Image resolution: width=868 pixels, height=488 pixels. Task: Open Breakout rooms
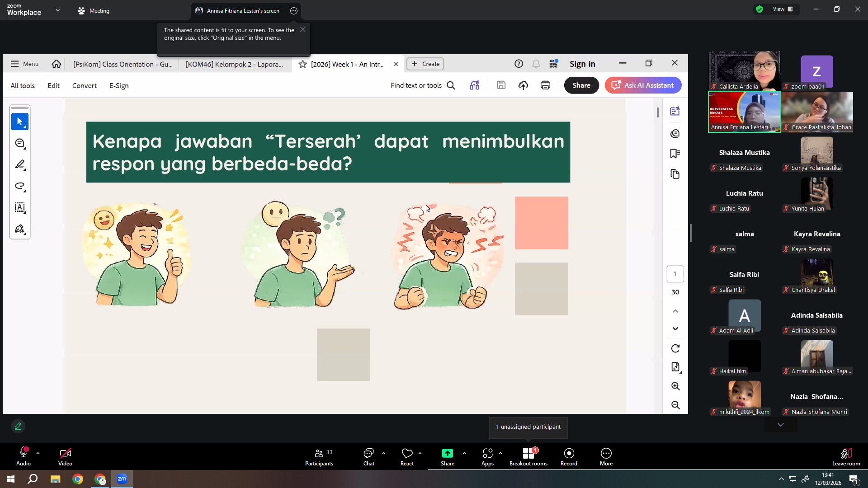pyautogui.click(x=528, y=456)
